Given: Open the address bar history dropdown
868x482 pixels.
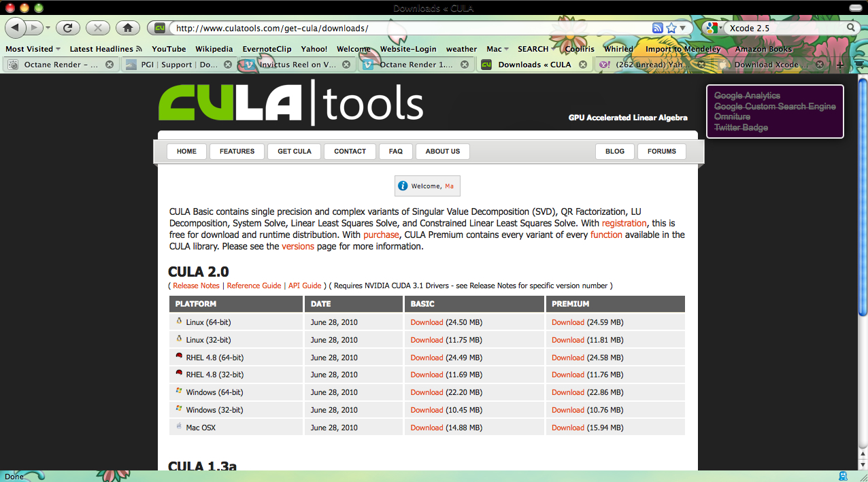Looking at the screenshot, I should click(682, 29).
